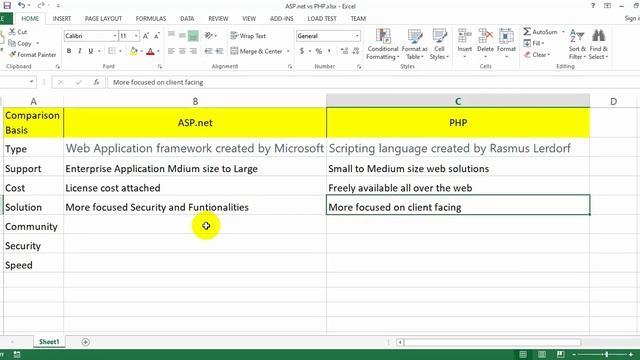
Task: Click the Cut button
Action: (x=18, y=32)
